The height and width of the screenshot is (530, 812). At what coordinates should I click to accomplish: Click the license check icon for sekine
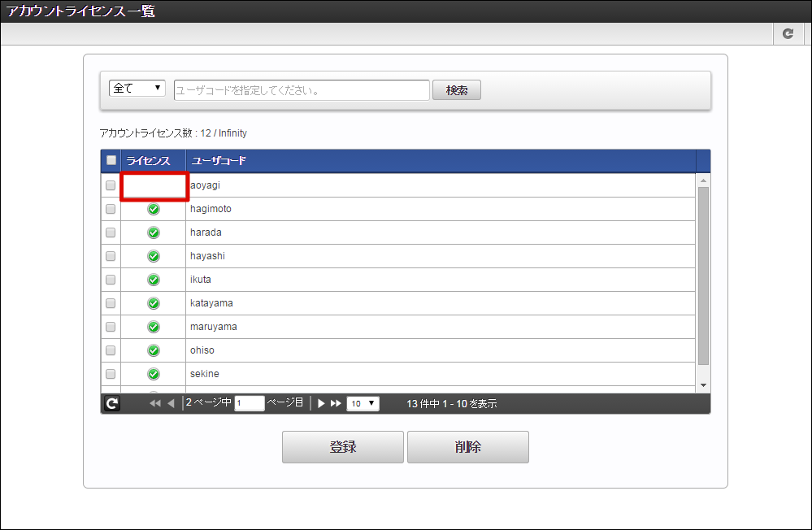[x=154, y=374]
